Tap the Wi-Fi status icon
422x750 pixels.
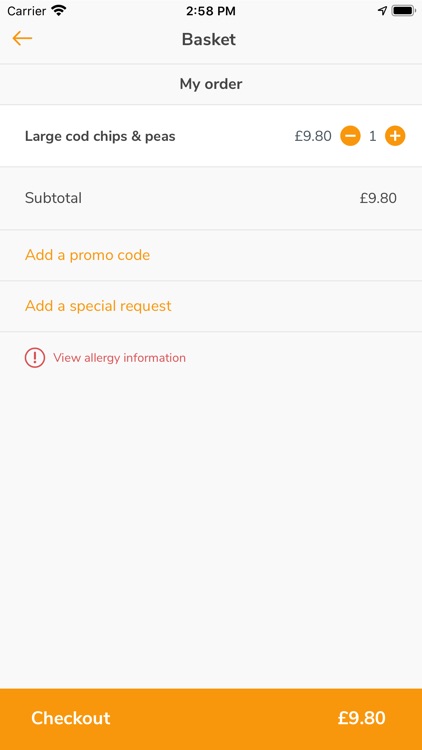[59, 11]
